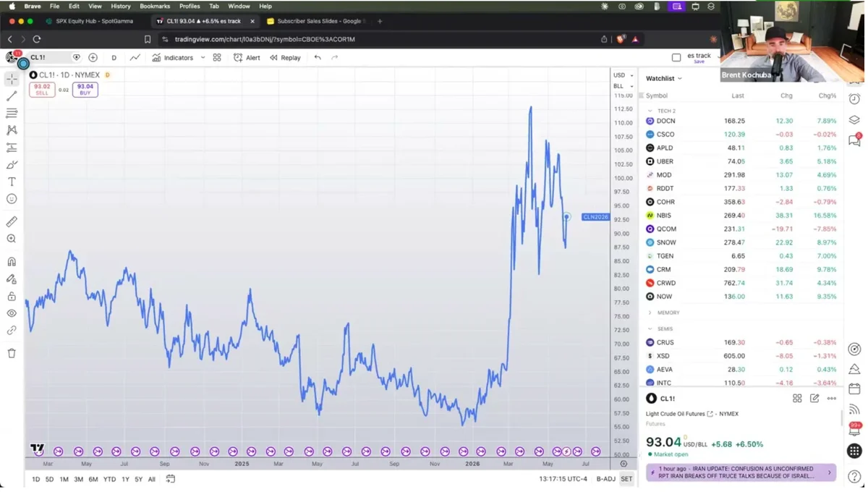868x492 pixels.
Task: Undo the last chart action
Action: pos(318,57)
